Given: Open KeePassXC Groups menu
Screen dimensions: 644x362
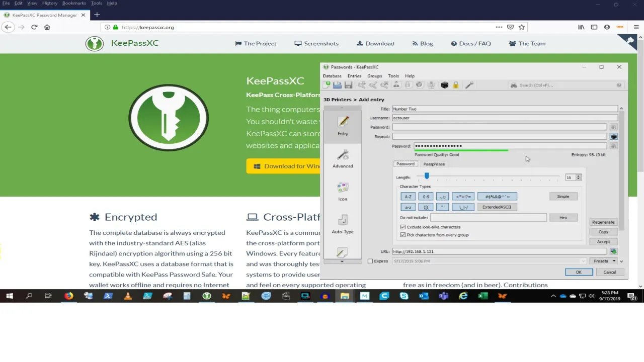Looking at the screenshot, I should pyautogui.click(x=374, y=76).
